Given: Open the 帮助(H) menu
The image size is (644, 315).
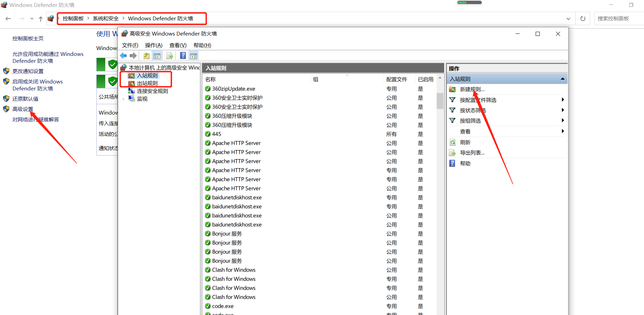Looking at the screenshot, I should coord(202,45).
